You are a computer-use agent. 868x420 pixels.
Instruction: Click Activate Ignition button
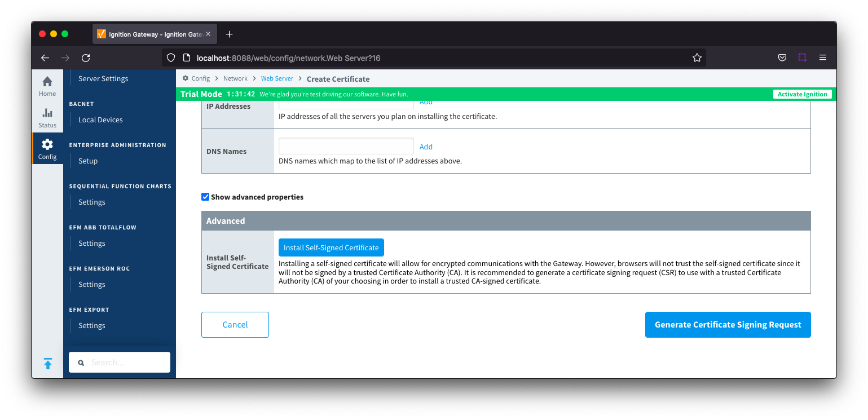[x=802, y=94]
